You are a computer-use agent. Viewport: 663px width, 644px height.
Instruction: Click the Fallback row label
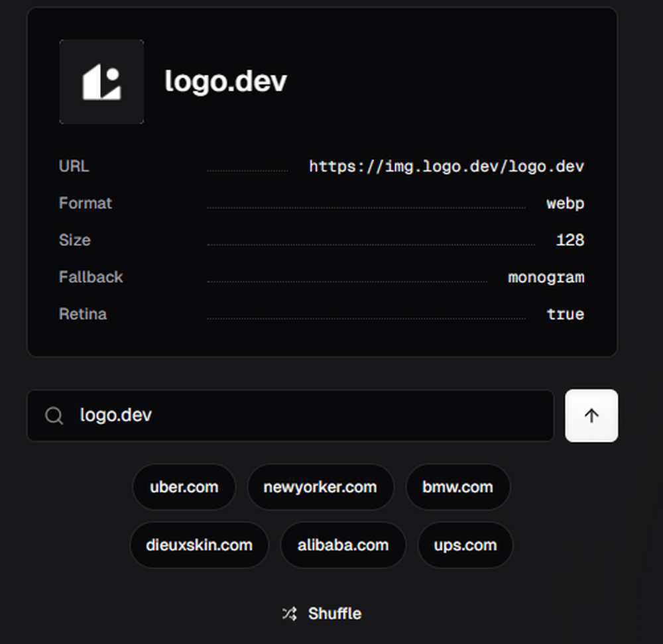pos(91,277)
